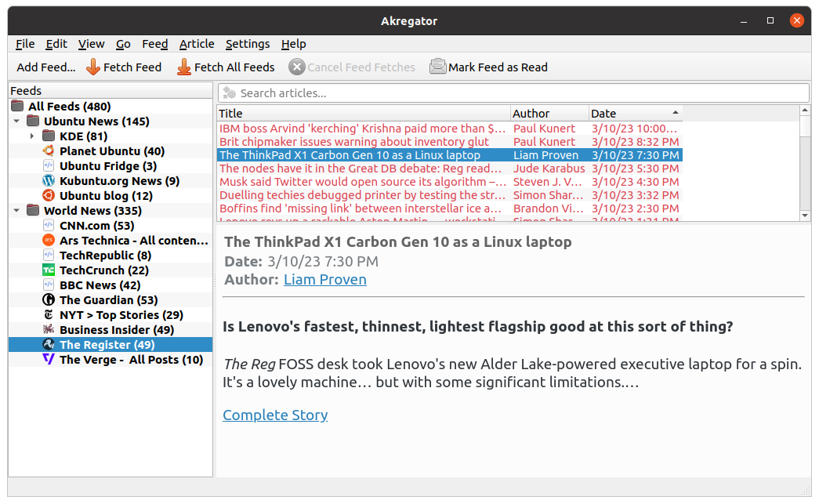Click the article list scroll down arrow
This screenshot has width=819, height=504.
(805, 216)
